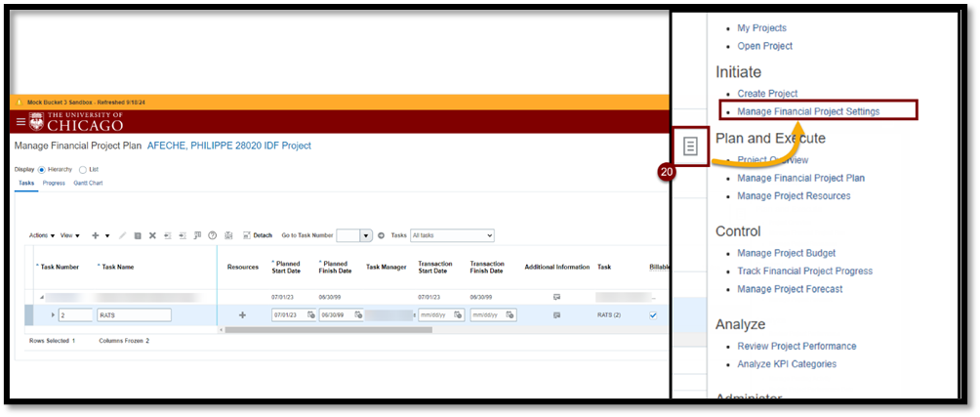The image size is (980, 417).
Task: Click the go arrow beside task number
Action: pyautogui.click(x=381, y=235)
